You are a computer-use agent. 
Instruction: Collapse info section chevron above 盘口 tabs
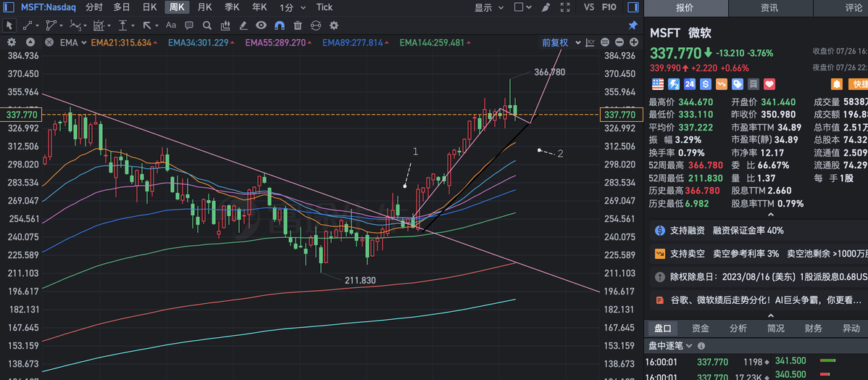pos(770,315)
